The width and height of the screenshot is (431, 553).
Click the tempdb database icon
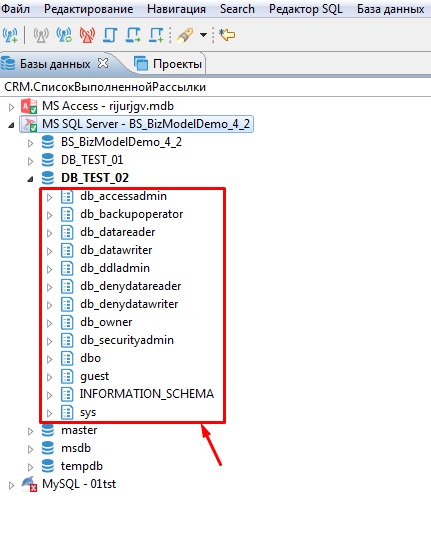[x=48, y=466]
